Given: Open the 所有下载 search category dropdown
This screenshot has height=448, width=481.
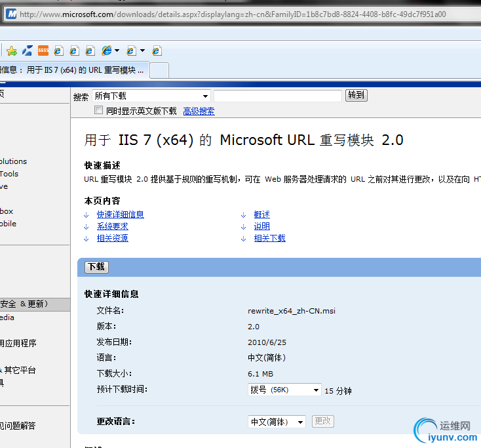Looking at the screenshot, I should [151, 96].
